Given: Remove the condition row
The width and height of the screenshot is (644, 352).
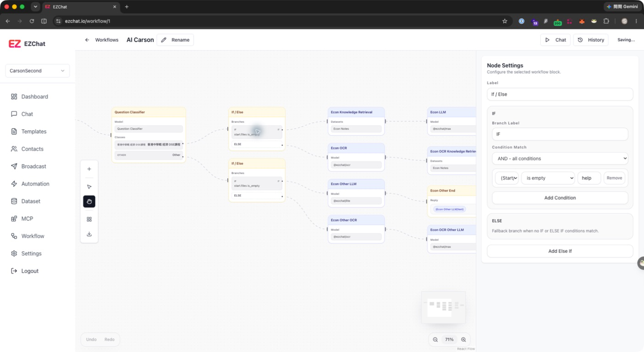Looking at the screenshot, I should pyautogui.click(x=614, y=178).
